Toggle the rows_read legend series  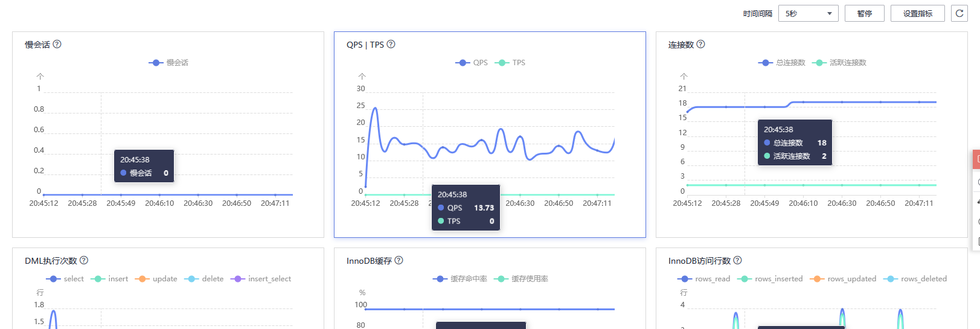point(703,279)
